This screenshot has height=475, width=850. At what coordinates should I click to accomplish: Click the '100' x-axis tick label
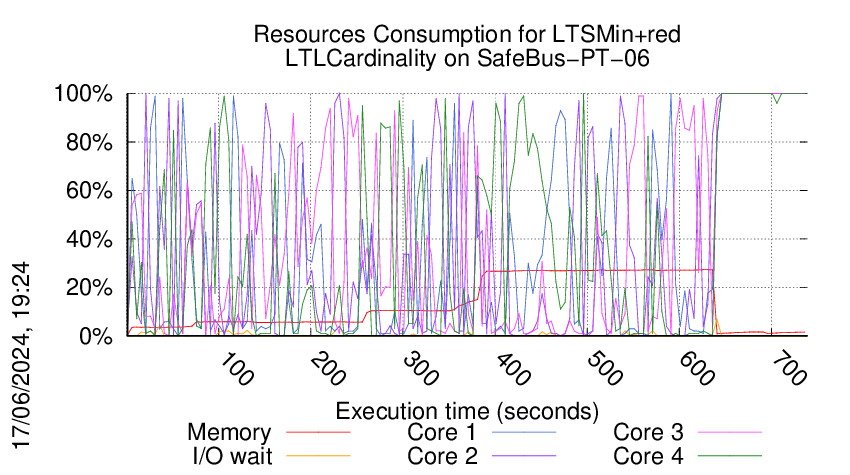pyautogui.click(x=237, y=369)
